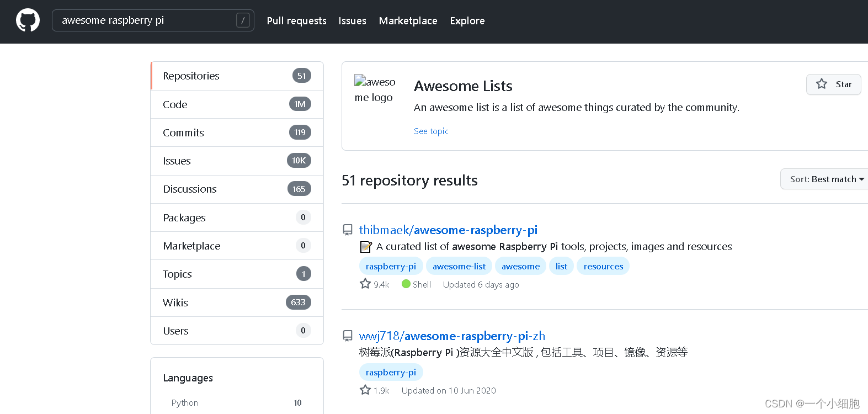The width and height of the screenshot is (868, 414).
Task: Click the Updated on 10 Jun 2020 text
Action: (x=449, y=390)
